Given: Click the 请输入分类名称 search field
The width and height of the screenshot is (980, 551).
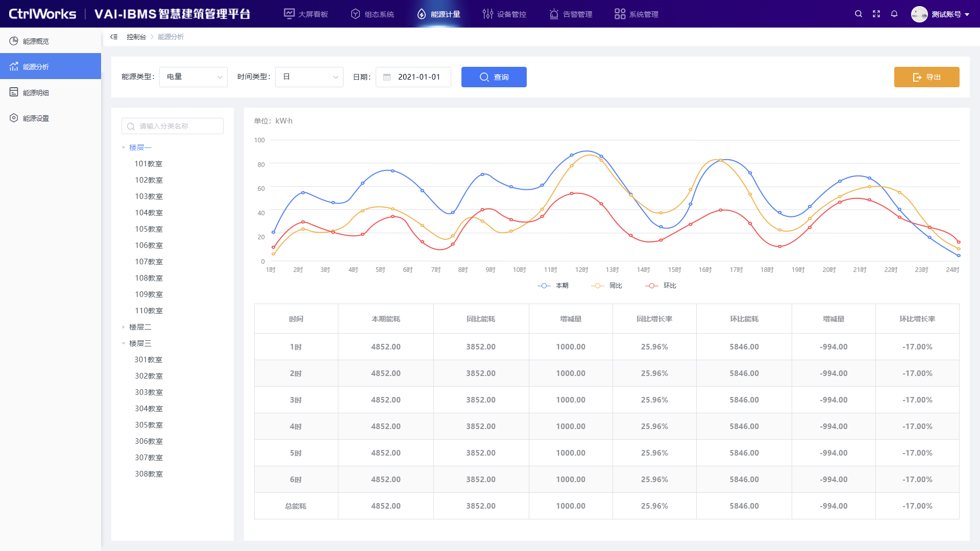Looking at the screenshot, I should click(173, 126).
